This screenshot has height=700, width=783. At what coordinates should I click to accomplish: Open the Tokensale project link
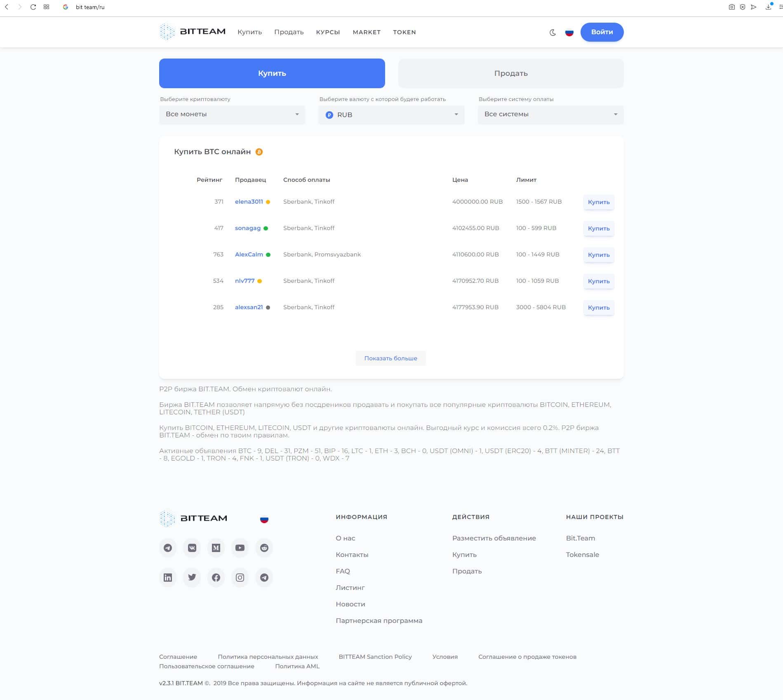point(583,554)
